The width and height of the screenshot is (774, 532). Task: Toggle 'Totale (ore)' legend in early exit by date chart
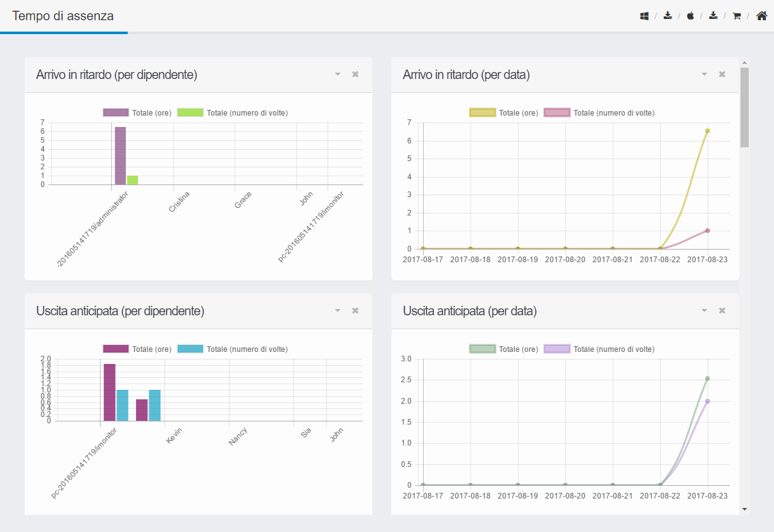click(x=503, y=349)
